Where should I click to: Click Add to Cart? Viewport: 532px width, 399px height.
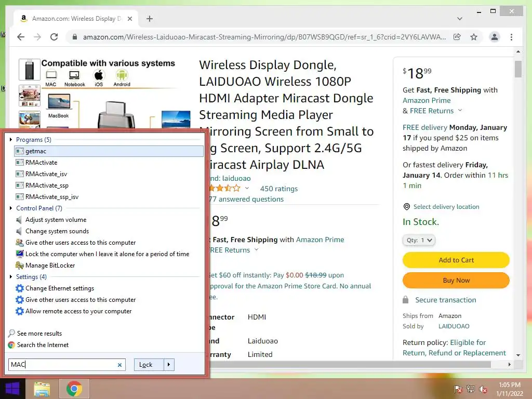click(456, 260)
